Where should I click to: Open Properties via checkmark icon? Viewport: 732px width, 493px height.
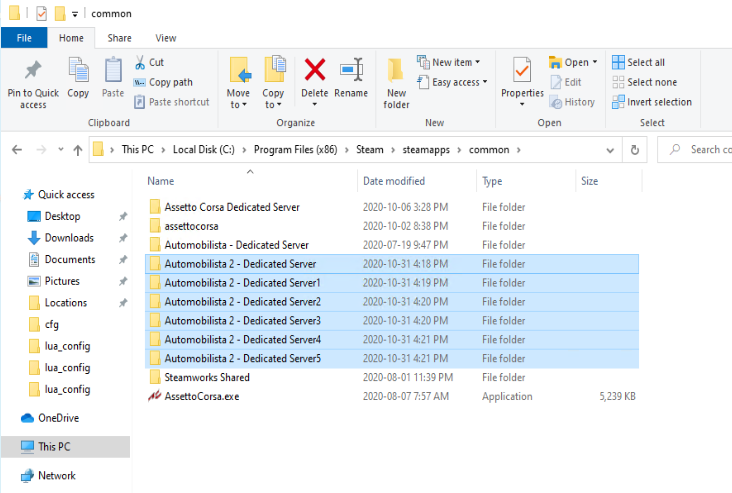tap(522, 70)
